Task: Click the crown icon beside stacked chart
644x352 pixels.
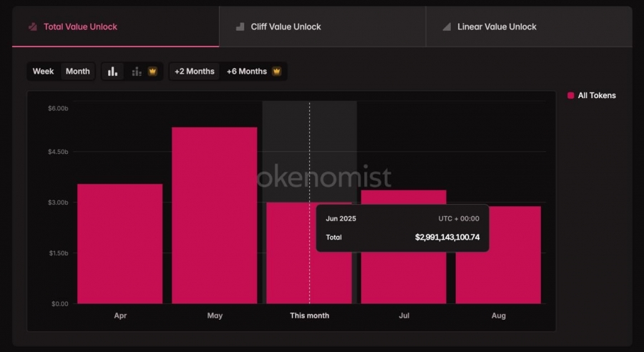Action: point(152,72)
